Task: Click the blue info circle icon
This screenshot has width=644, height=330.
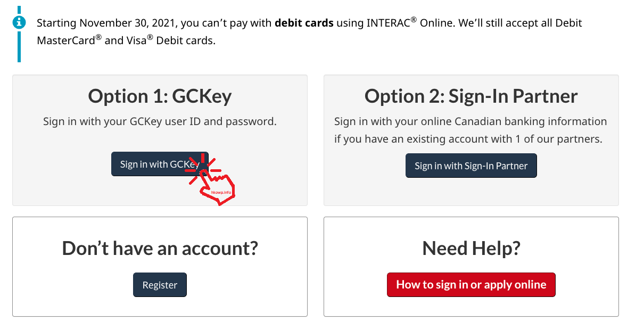Action: click(x=19, y=22)
